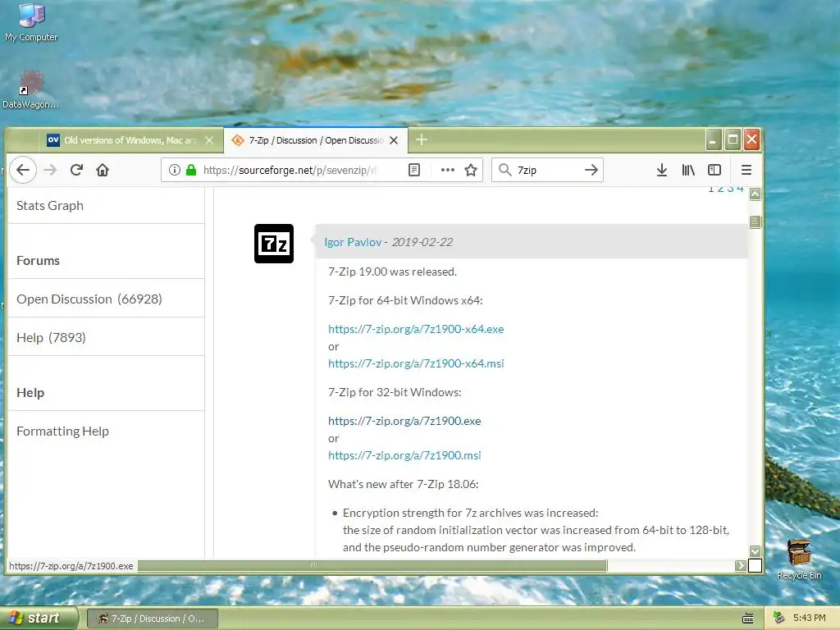Show site information icon in address bar
Image resolution: width=840 pixels, height=630 pixels.
point(174,170)
